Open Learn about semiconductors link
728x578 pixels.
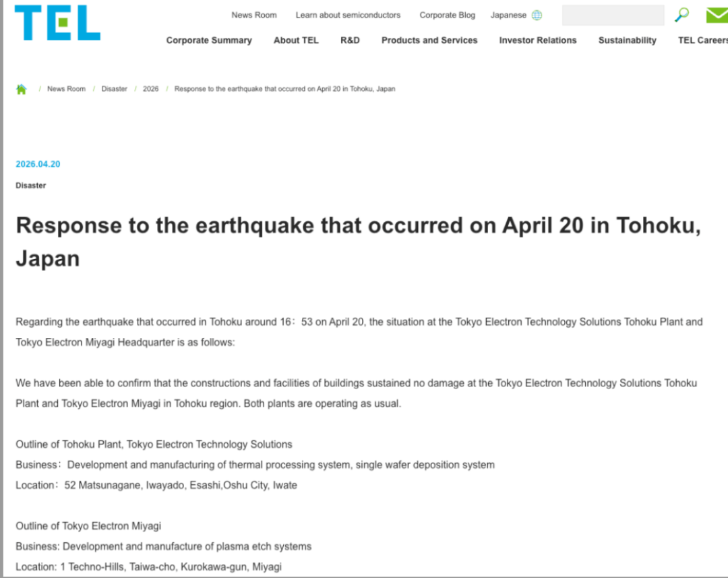(x=348, y=15)
